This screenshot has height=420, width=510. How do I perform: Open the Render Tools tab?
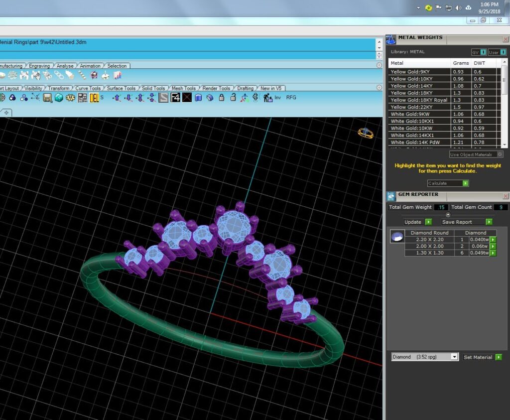point(216,88)
